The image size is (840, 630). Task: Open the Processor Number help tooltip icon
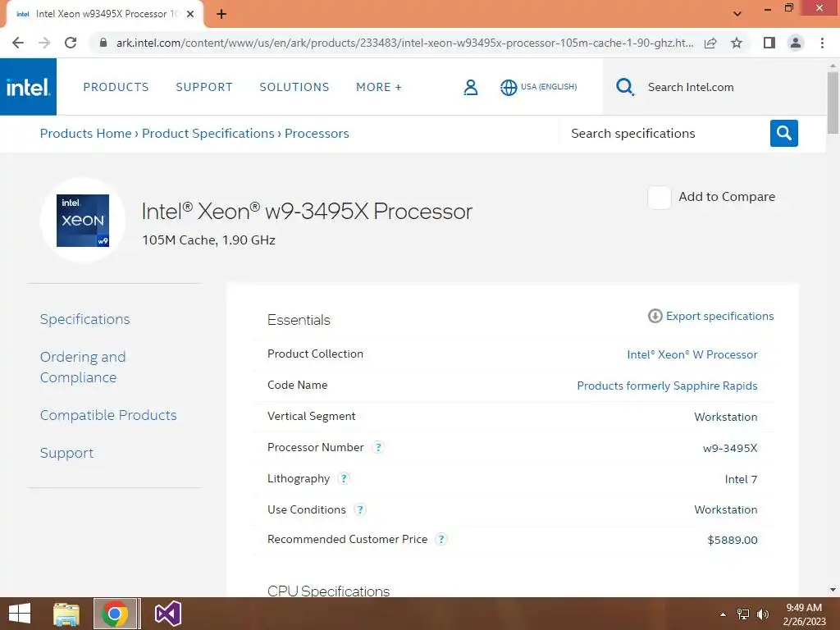[378, 447]
